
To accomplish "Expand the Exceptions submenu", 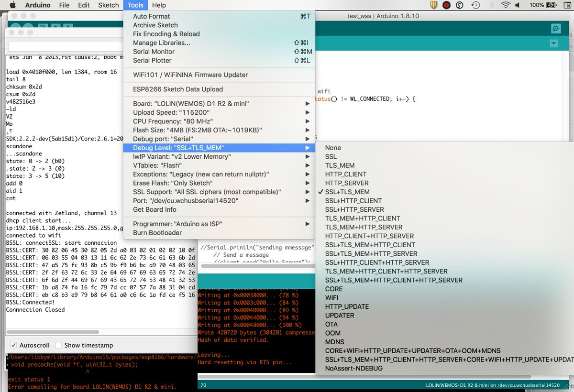I will click(219, 174).
